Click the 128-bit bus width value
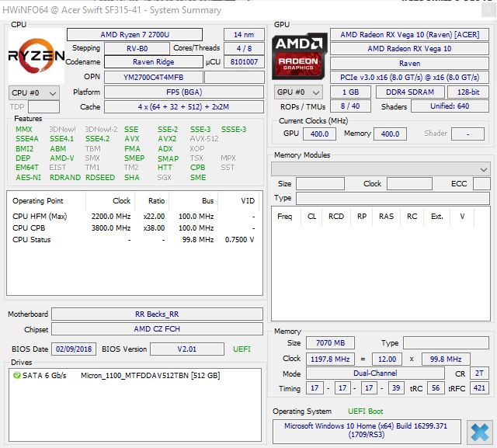Viewport: 497px width, 448px height. point(468,92)
